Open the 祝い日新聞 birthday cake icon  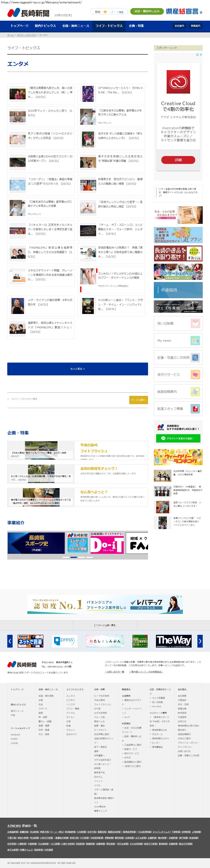point(195,323)
